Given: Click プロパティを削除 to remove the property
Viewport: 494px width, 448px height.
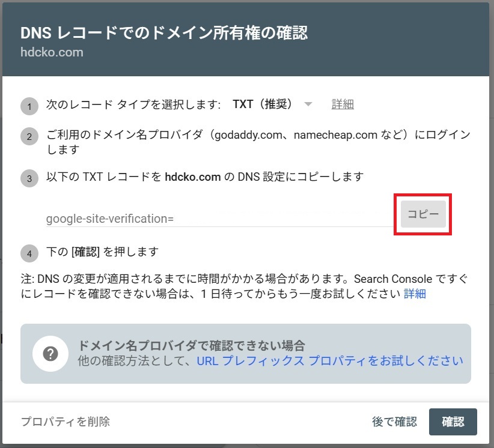Looking at the screenshot, I should [66, 422].
